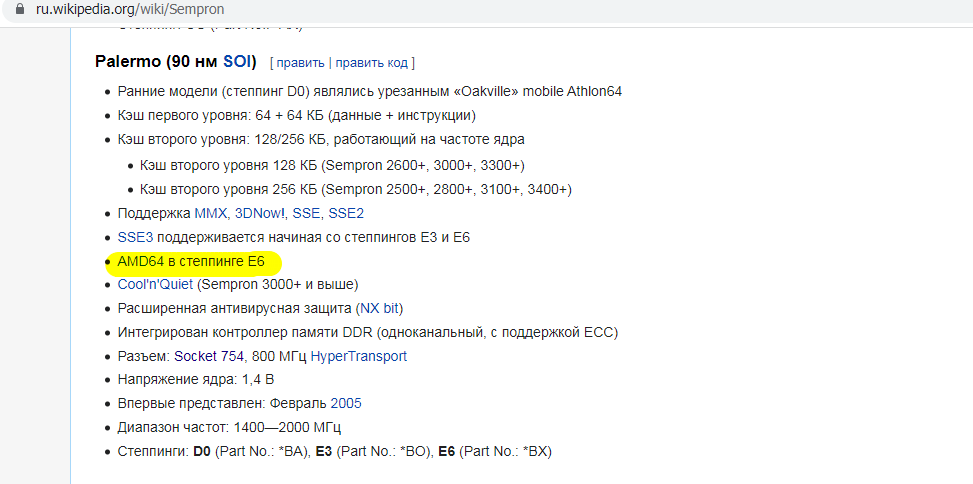Open the HyperTransport link

click(358, 356)
